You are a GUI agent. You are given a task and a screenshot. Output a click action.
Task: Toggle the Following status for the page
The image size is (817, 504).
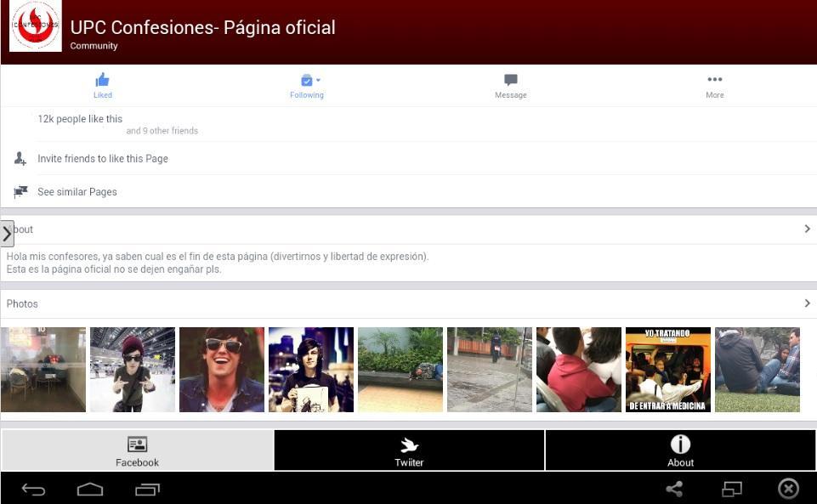(x=306, y=85)
